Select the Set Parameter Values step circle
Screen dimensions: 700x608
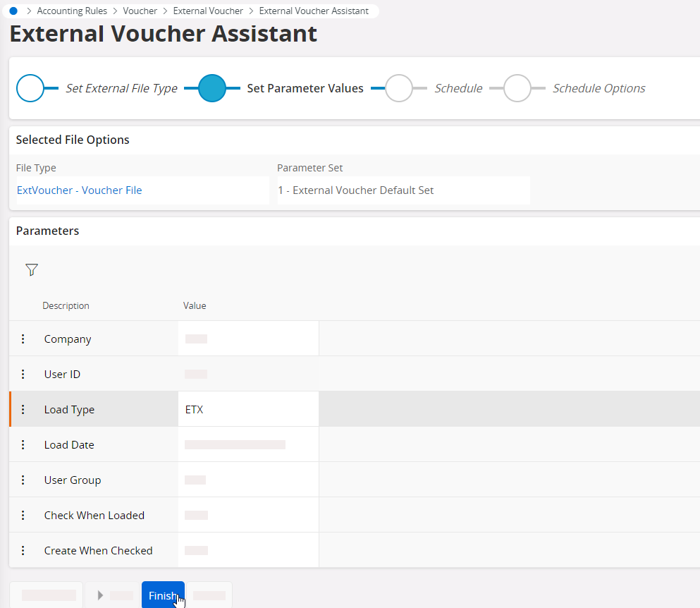pos(212,89)
